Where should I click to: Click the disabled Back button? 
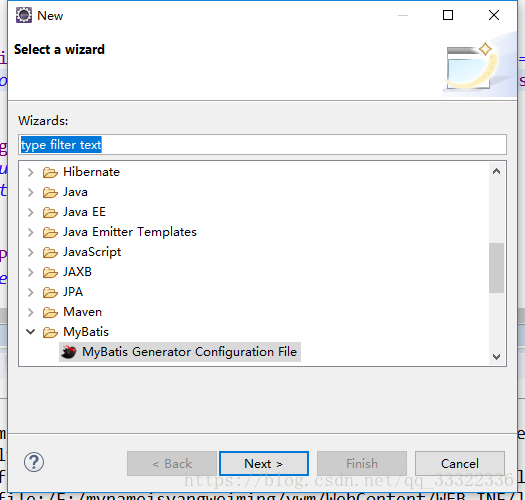[172, 463]
